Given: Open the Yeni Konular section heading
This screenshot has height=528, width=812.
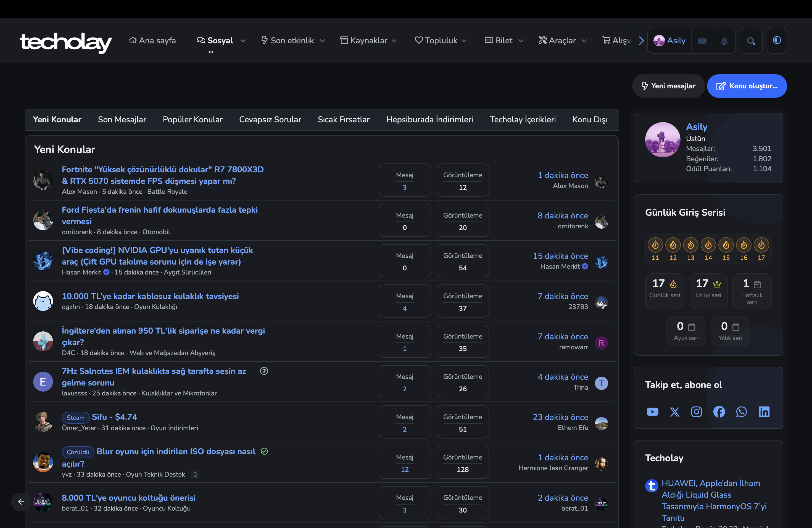Looking at the screenshot, I should (x=64, y=149).
